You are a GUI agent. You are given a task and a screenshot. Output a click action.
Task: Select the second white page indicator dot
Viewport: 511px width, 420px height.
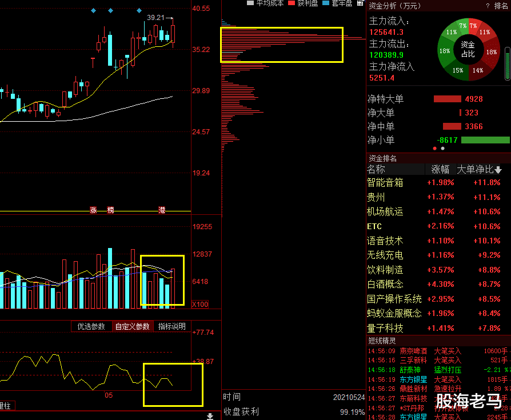(442, 148)
